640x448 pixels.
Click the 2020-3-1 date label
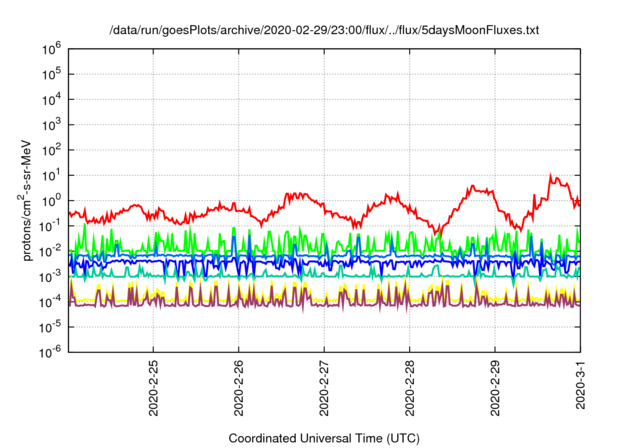point(580,385)
